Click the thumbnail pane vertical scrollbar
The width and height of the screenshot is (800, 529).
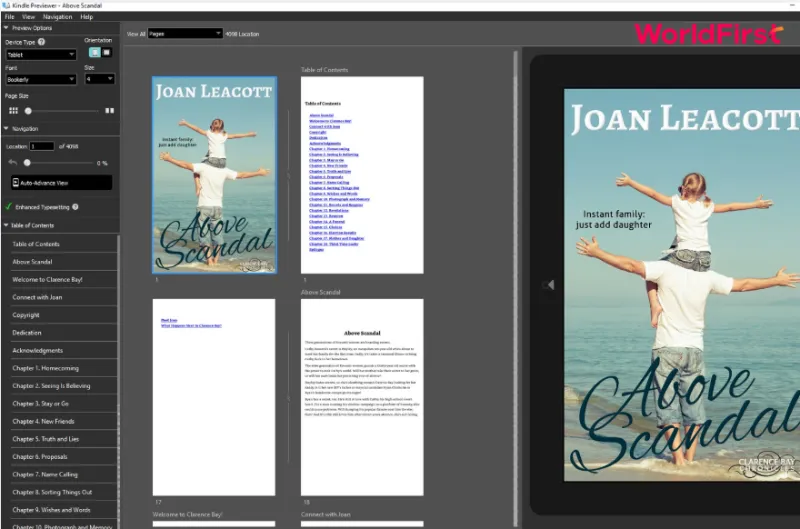tap(516, 288)
